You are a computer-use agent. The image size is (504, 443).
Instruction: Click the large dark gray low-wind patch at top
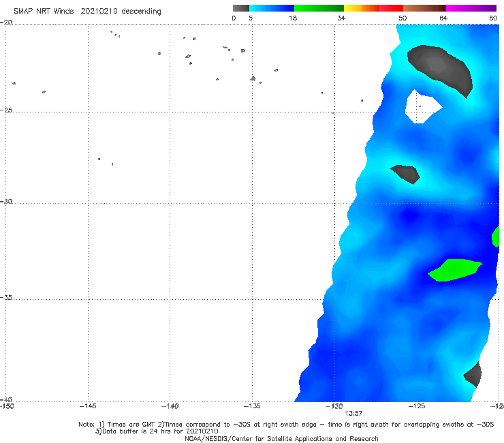pyautogui.click(x=442, y=69)
